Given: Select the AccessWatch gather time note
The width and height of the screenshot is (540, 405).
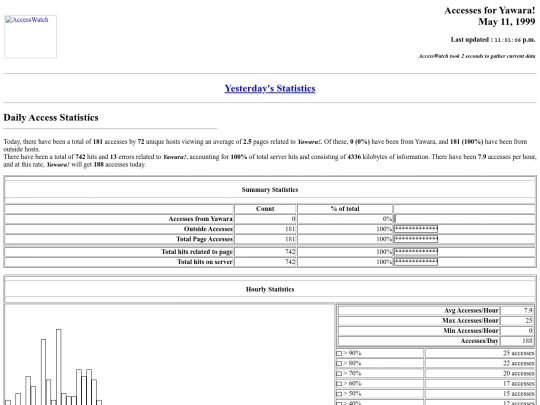Looking at the screenshot, I should 477,56.
